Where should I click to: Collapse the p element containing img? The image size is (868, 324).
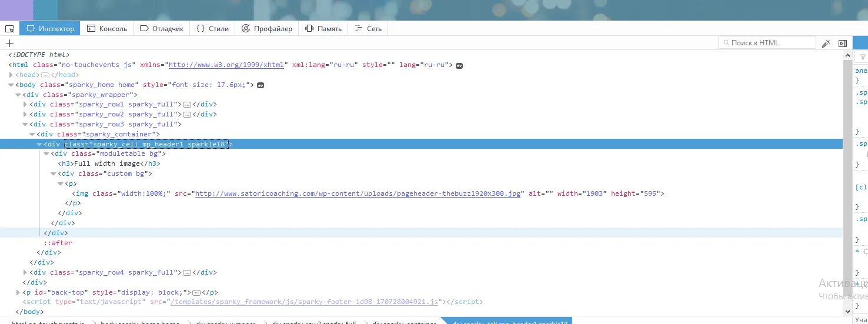61,184
